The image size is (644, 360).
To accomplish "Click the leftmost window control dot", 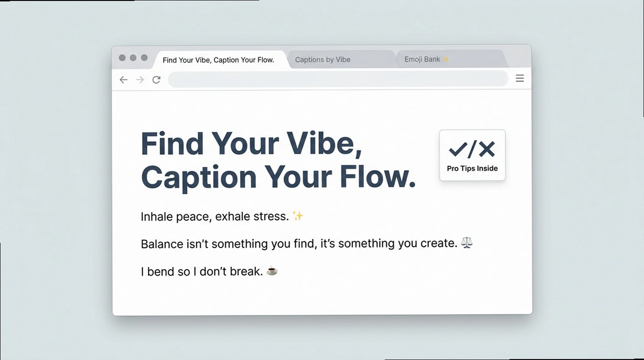I will [x=122, y=58].
